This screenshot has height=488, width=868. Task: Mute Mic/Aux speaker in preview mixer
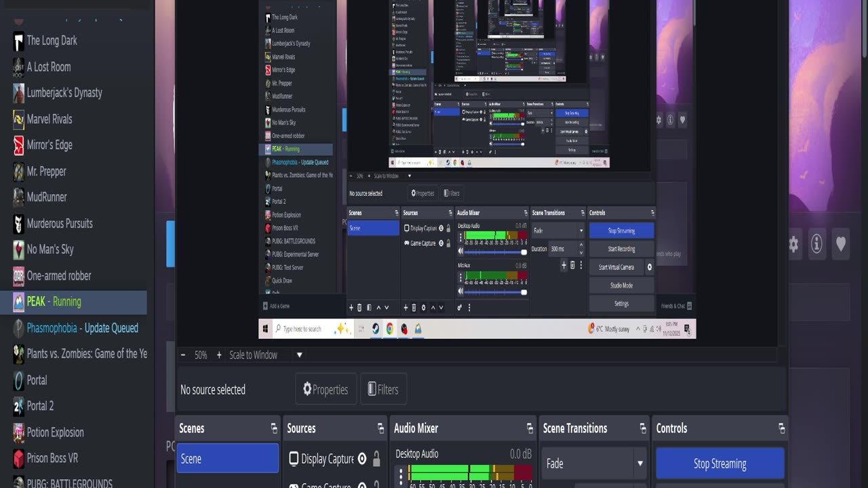461,291
